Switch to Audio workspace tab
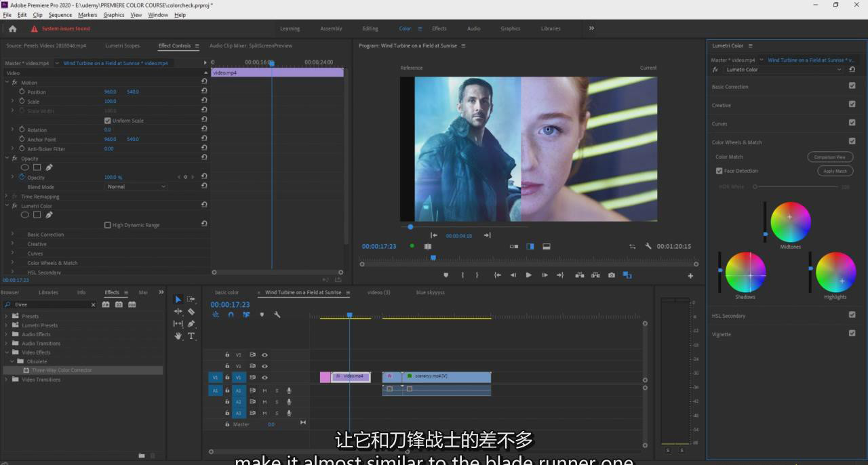 [x=473, y=28]
